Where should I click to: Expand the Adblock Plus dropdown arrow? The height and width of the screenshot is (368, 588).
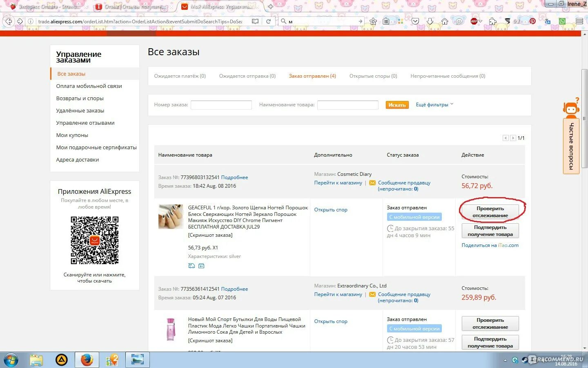[x=481, y=21]
